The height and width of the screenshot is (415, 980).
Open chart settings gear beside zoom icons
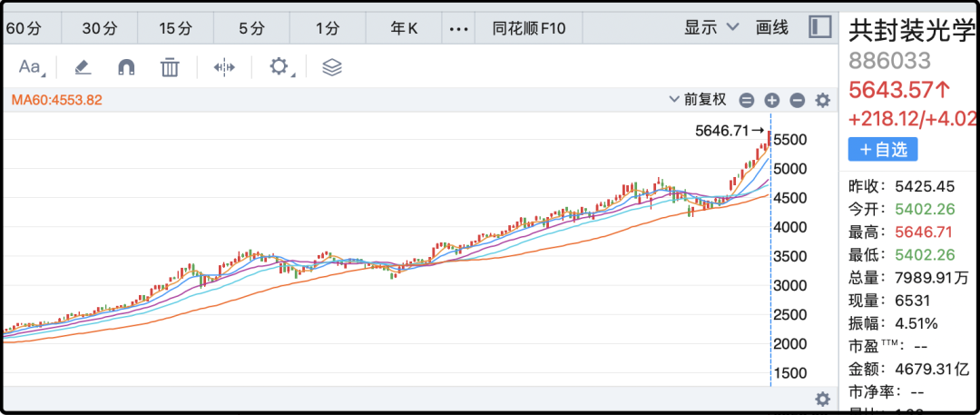823,100
